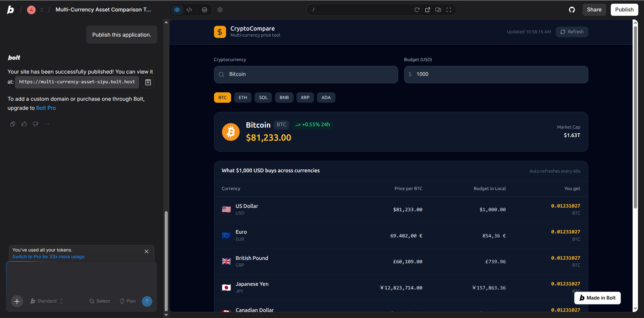Give thumbs up to response
This screenshot has height=318, width=644.
24,124
